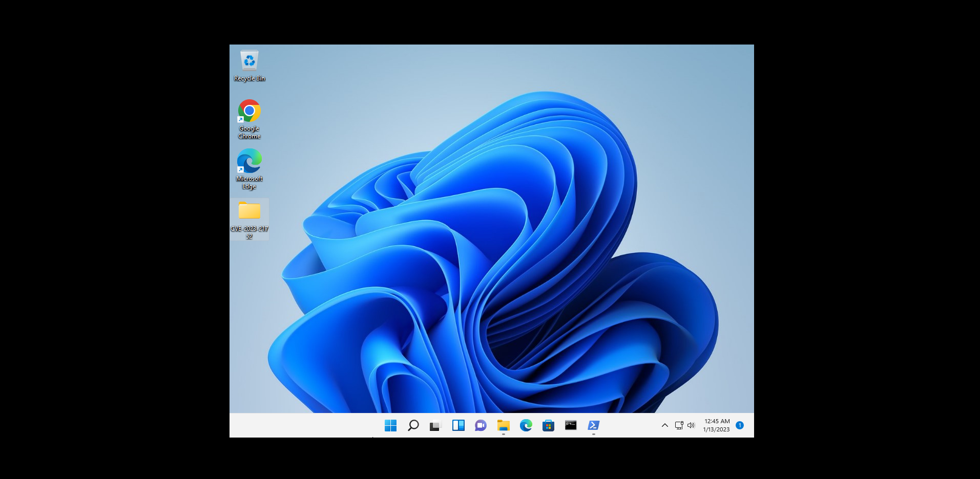This screenshot has height=479, width=980.
Task: Switch to PowerShell in taskbar
Action: [x=593, y=425]
